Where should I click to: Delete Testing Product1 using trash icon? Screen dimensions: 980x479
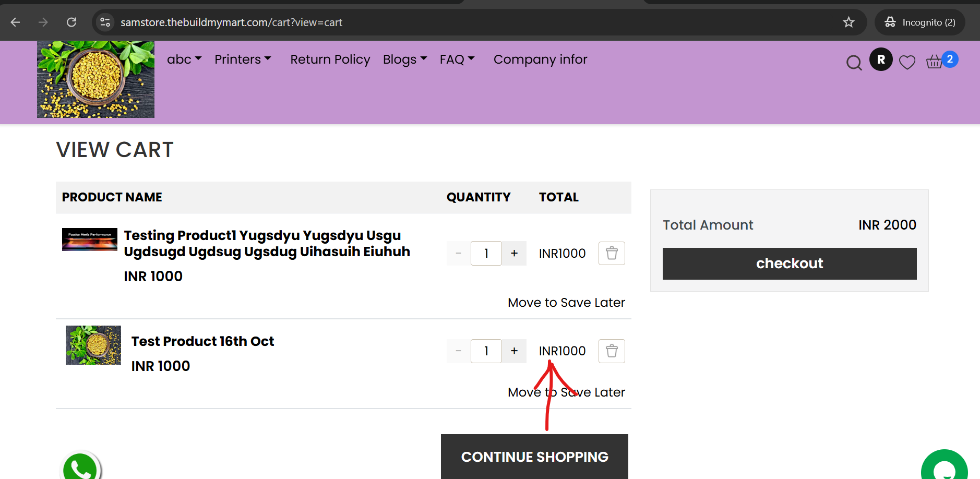pos(612,253)
